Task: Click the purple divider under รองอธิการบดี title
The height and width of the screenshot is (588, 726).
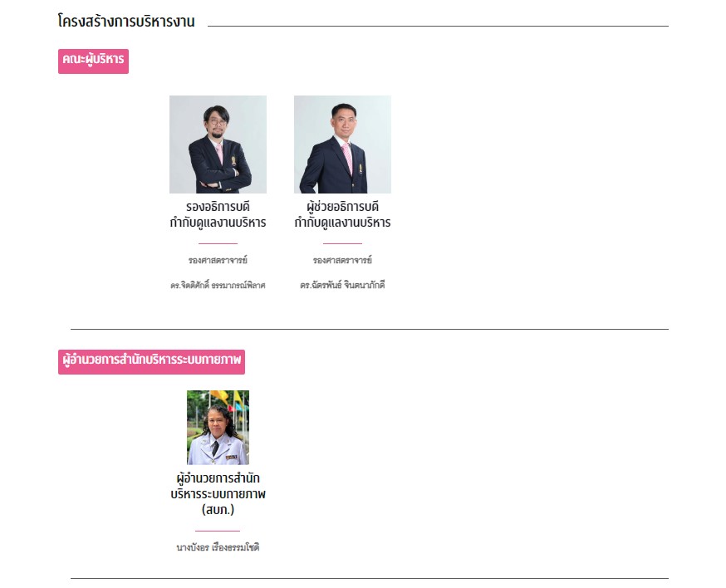Action: click(218, 243)
